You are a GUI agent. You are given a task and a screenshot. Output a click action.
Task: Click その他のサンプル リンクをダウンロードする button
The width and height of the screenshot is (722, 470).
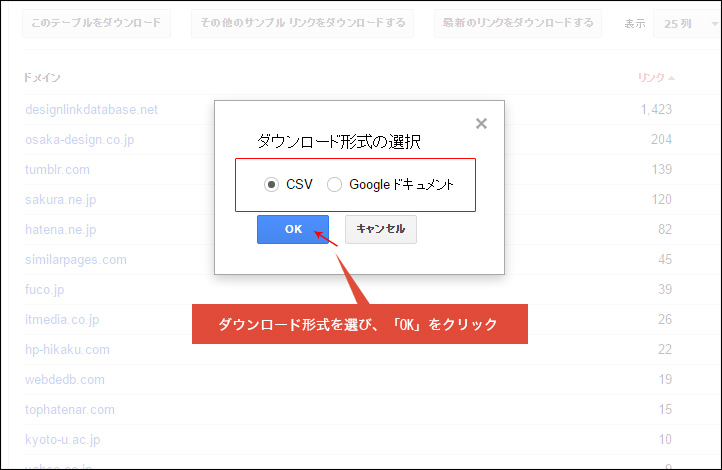pos(303,23)
